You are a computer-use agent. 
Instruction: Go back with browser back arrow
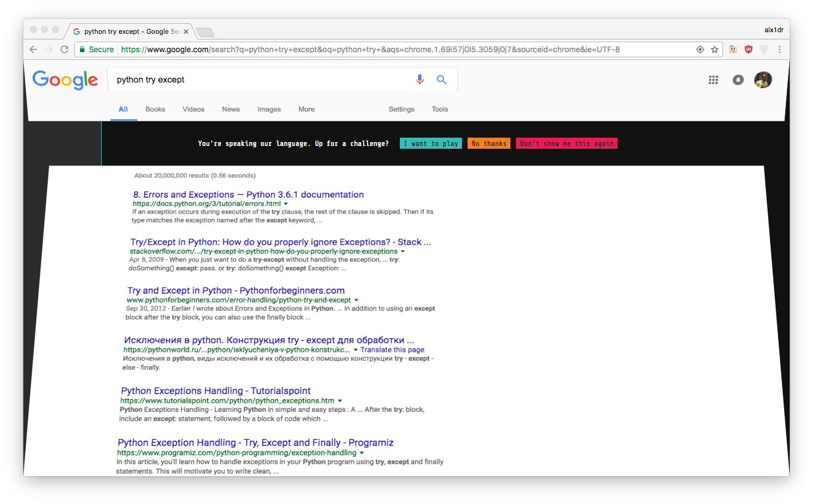pos(33,49)
